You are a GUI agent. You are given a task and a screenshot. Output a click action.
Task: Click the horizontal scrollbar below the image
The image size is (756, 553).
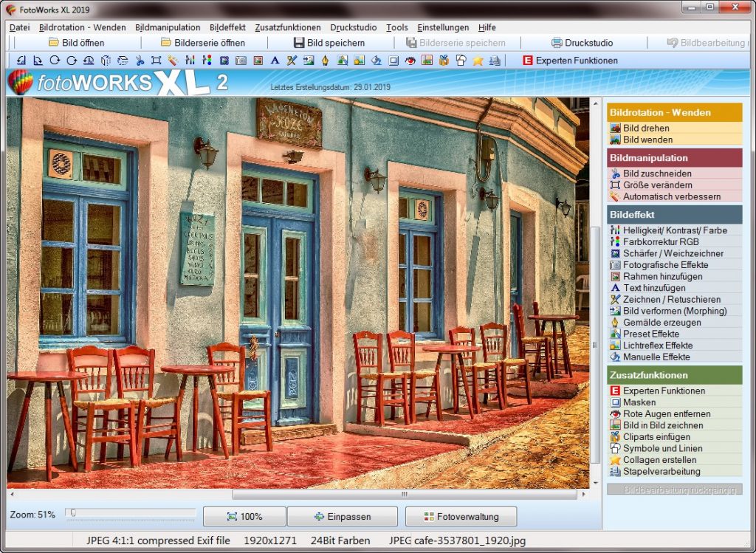(x=403, y=495)
